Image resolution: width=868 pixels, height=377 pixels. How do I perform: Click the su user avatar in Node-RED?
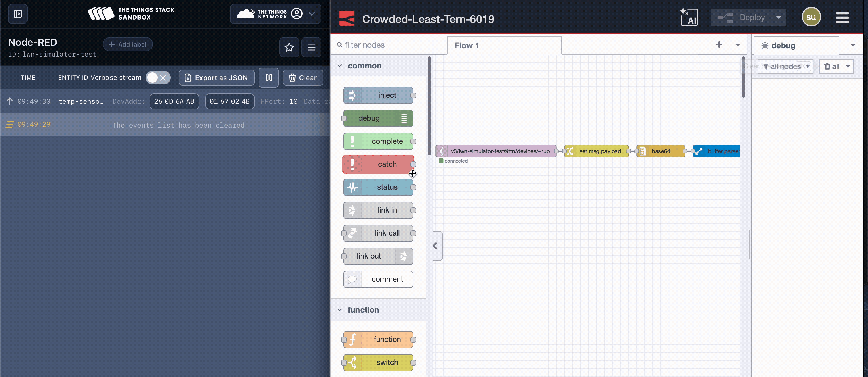click(x=811, y=17)
